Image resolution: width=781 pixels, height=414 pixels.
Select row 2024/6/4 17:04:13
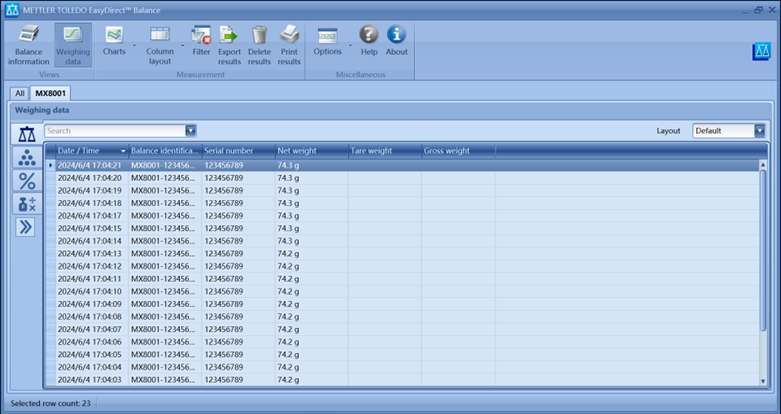click(402, 254)
